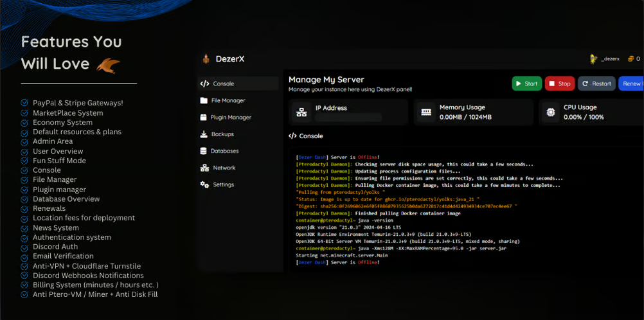The height and width of the screenshot is (320, 644).
Task: Click the check icon beside Billing System
Action: (x=24, y=285)
